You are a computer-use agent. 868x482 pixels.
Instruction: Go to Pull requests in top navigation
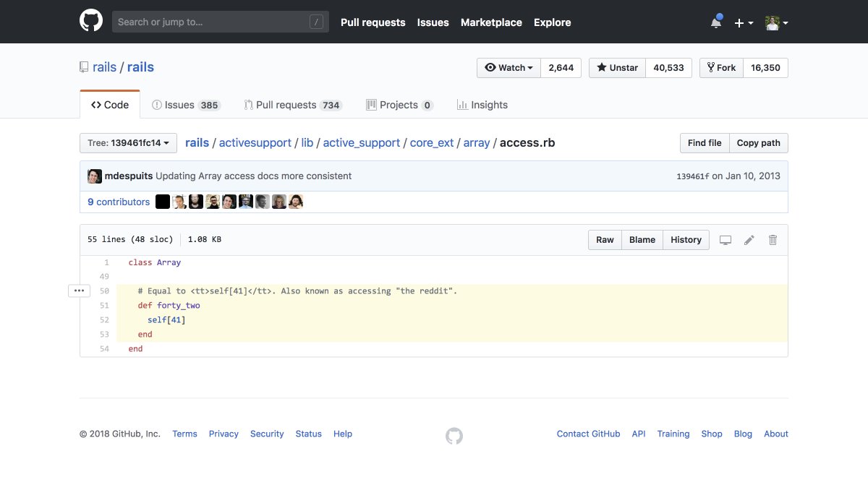click(x=373, y=22)
